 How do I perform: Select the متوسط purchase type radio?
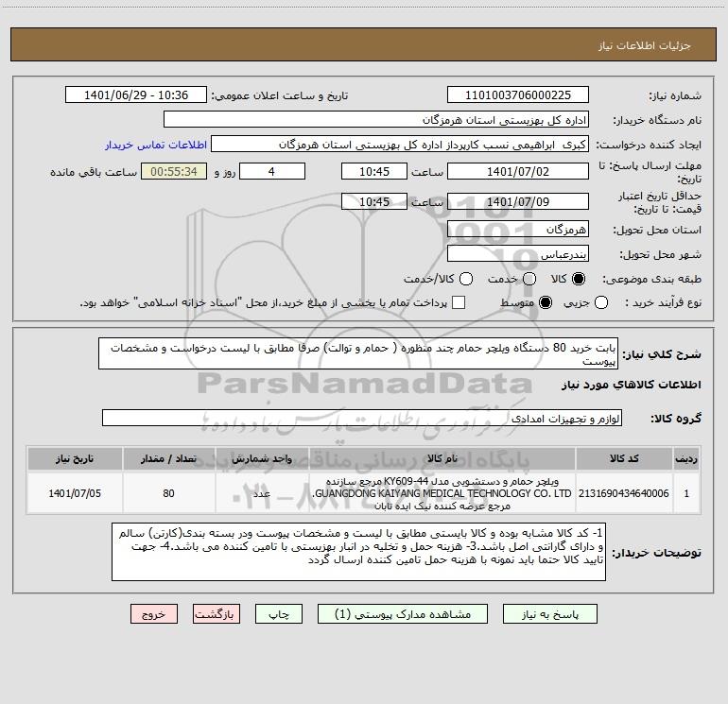[546, 302]
